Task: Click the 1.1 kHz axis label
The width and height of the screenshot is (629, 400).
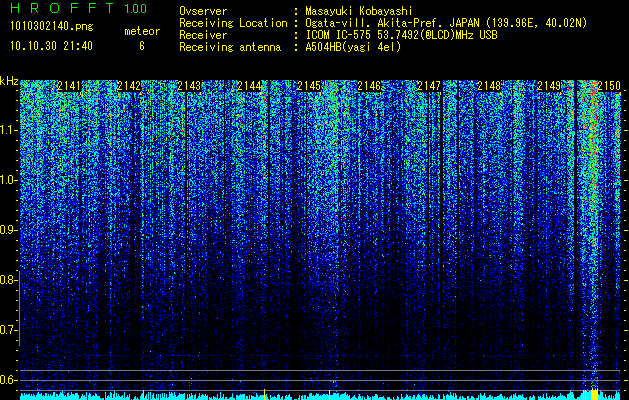Action: tap(11, 130)
